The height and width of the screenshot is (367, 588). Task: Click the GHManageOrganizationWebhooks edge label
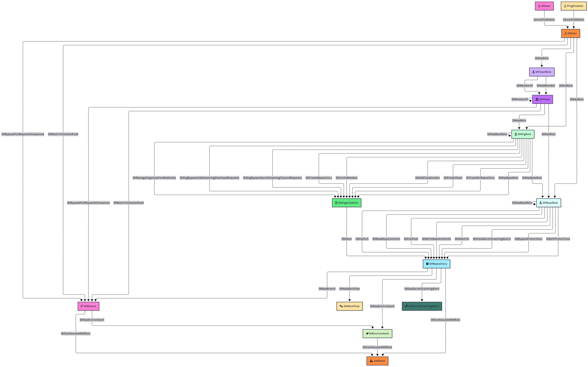154,178
